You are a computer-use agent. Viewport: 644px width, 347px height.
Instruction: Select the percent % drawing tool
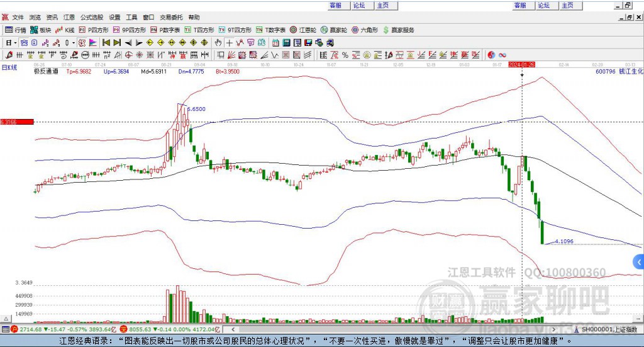click(345, 55)
